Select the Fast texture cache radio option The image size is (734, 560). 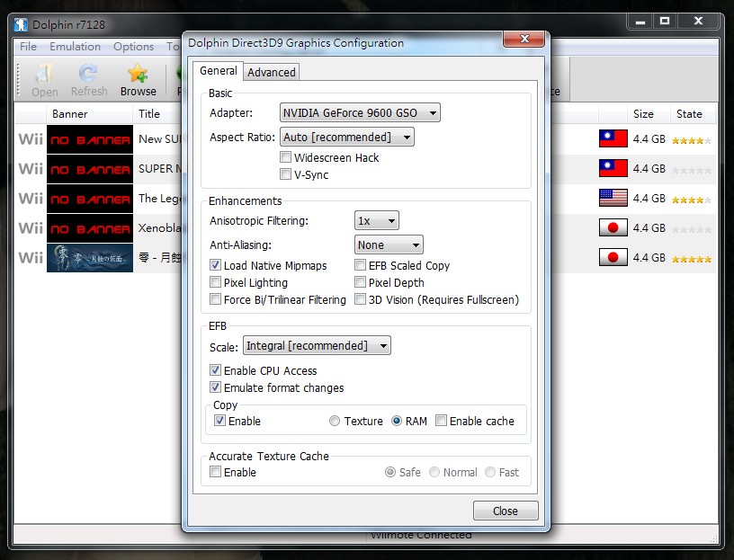[490, 472]
